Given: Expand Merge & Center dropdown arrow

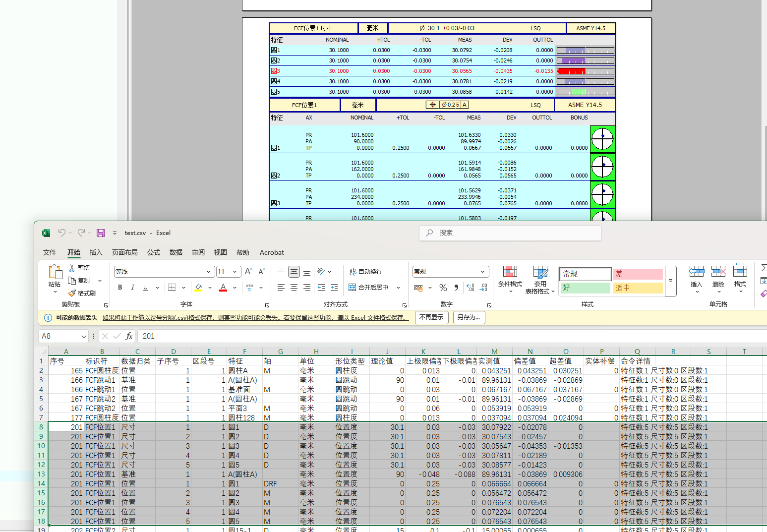Looking at the screenshot, I should tap(398, 288).
